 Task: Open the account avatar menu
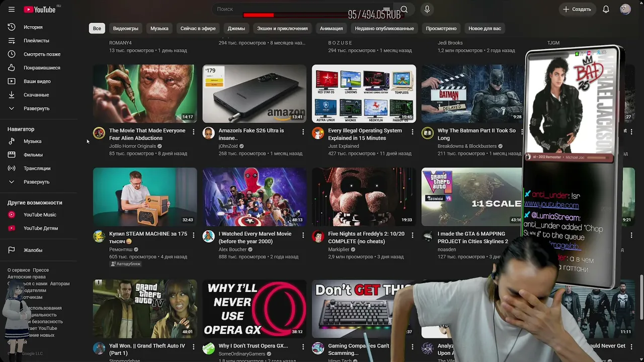pyautogui.click(x=625, y=10)
